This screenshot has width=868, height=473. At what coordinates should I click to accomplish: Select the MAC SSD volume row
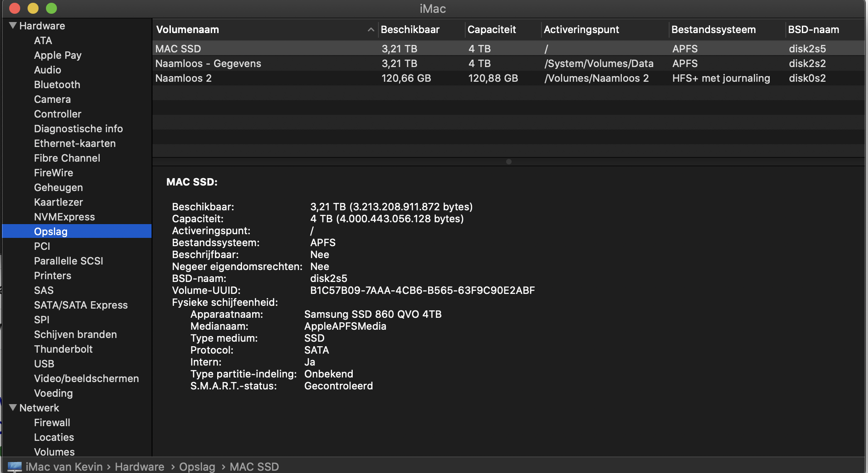pyautogui.click(x=508, y=48)
